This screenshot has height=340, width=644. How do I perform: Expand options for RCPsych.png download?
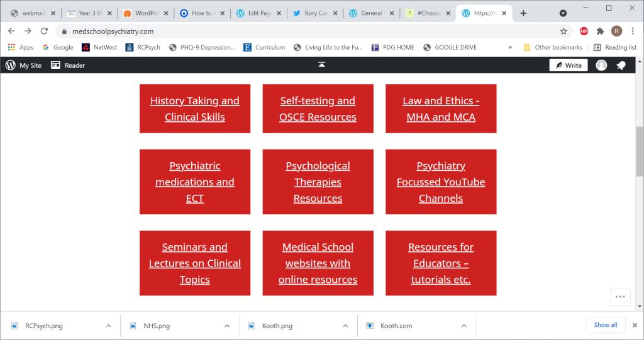[108, 326]
